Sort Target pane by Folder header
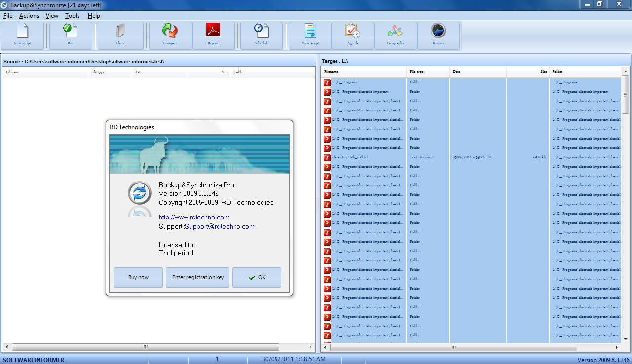Viewport: 632px width, 364px height. click(x=585, y=72)
